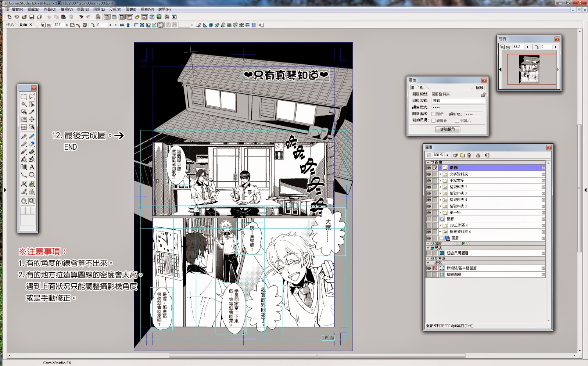Enable the 不顯示 checkbox

tap(457, 121)
